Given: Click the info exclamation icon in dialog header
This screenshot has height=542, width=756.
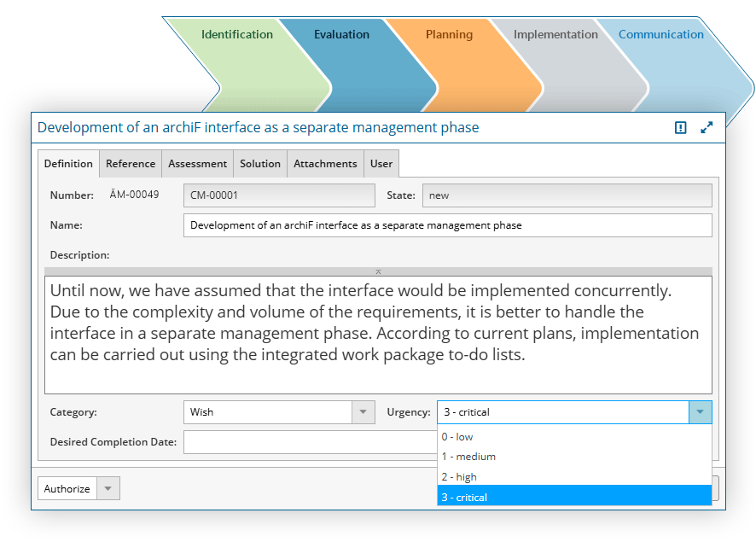Looking at the screenshot, I should pyautogui.click(x=680, y=128).
